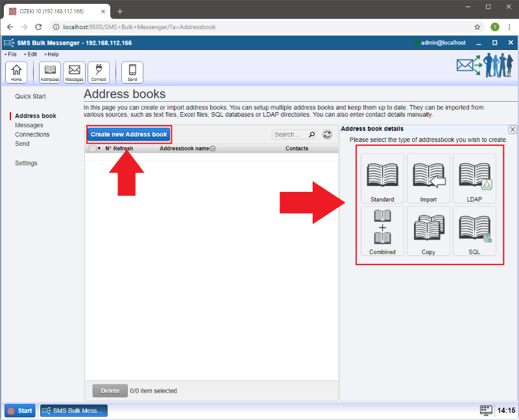Pick the LDAP address book option
Screen dimensions: 519x420
474,179
